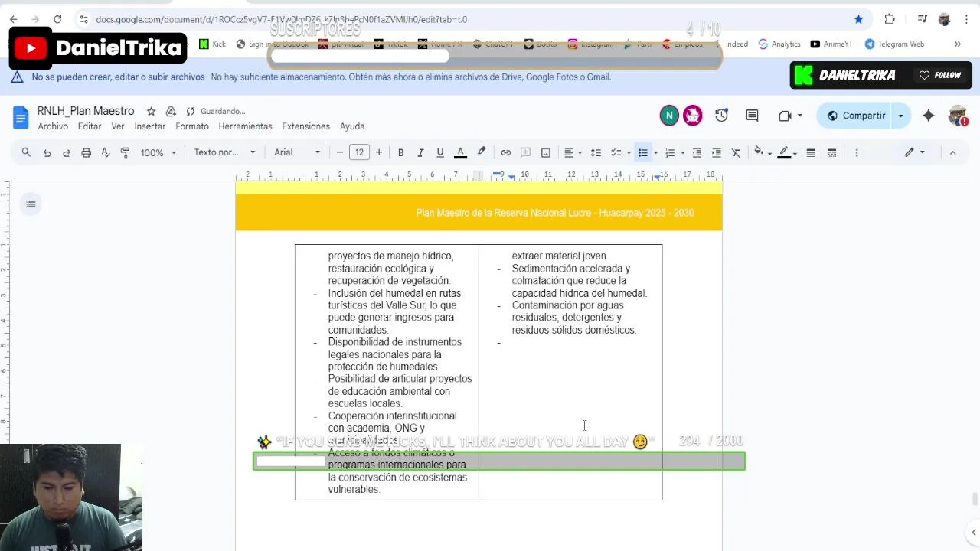Reload the browser page
Viewport: 980px width, 551px height.
point(57,19)
